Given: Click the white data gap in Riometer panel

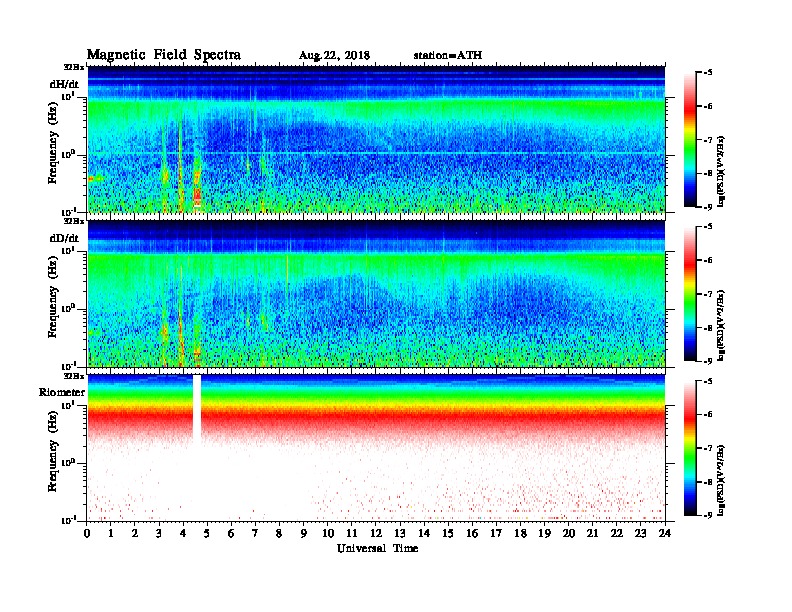Looking at the screenshot, I should tap(197, 409).
